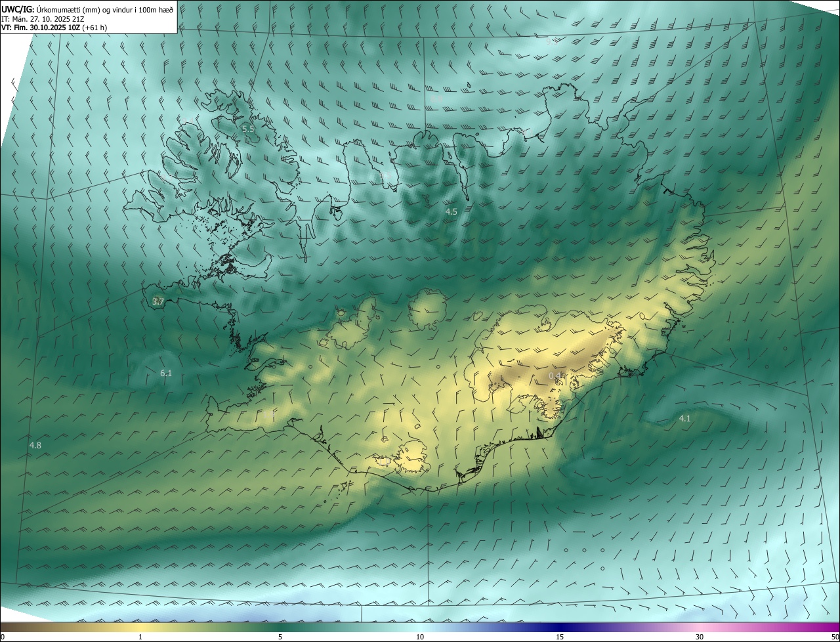The width and height of the screenshot is (840, 642).
Task: Click the 'VT: Fim. 30.10.2025 10Z (+61 h)' line
Action: tap(54, 28)
